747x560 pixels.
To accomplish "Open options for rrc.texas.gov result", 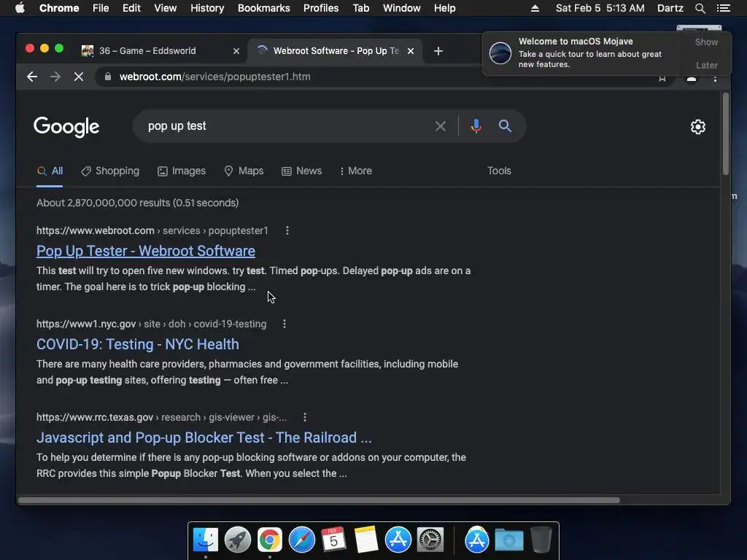I will coord(305,417).
